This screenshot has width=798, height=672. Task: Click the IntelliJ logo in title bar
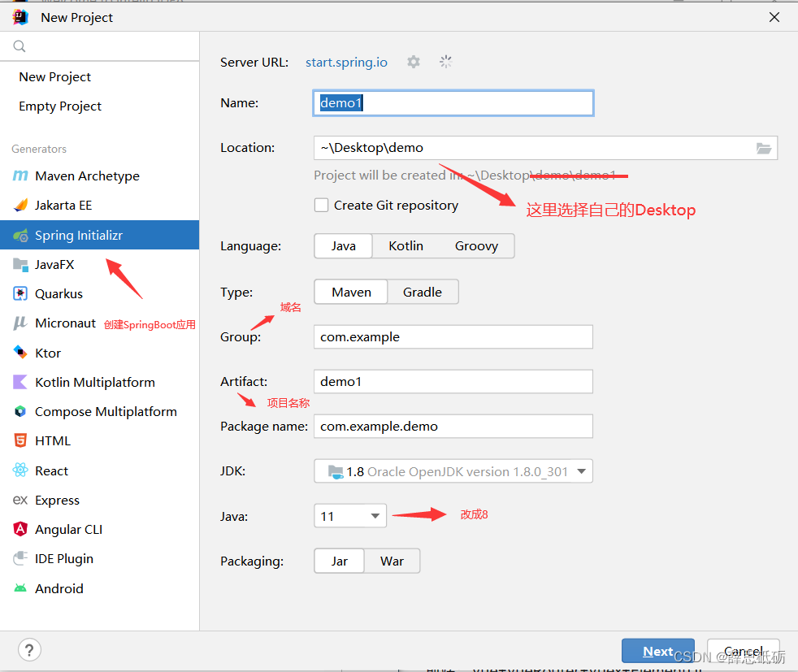pos(21,17)
